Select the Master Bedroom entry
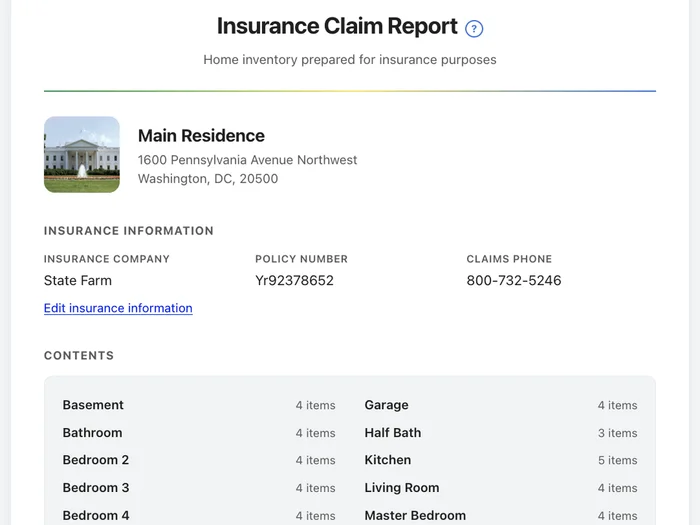 pyautogui.click(x=501, y=515)
